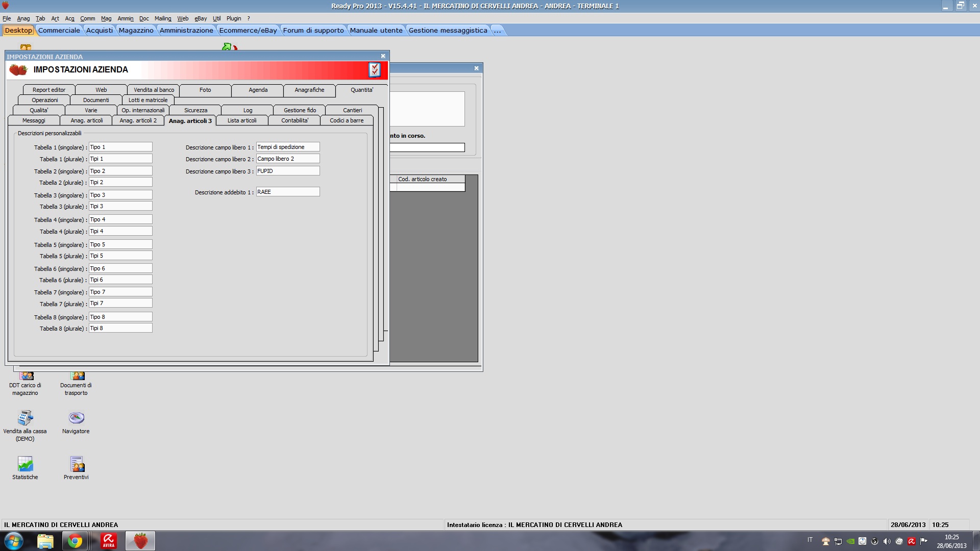
Task: Open the Forum di supporto section
Action: (313, 30)
